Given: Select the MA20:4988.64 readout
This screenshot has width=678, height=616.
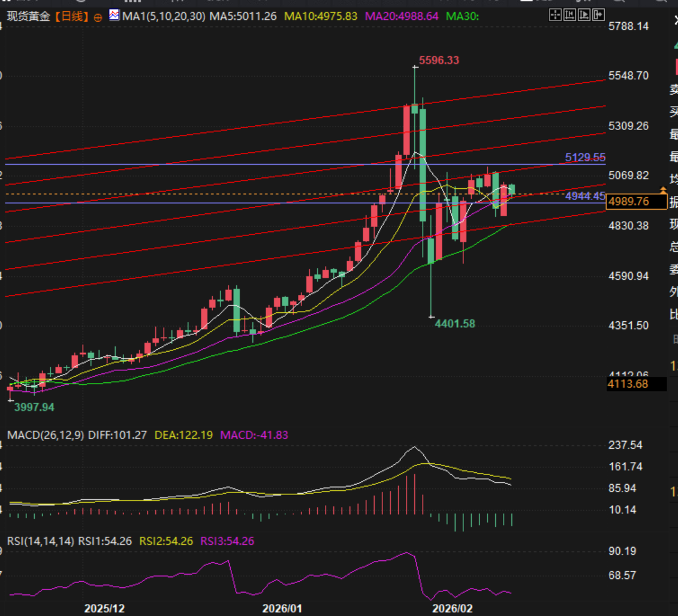Looking at the screenshot, I should click(x=402, y=16).
